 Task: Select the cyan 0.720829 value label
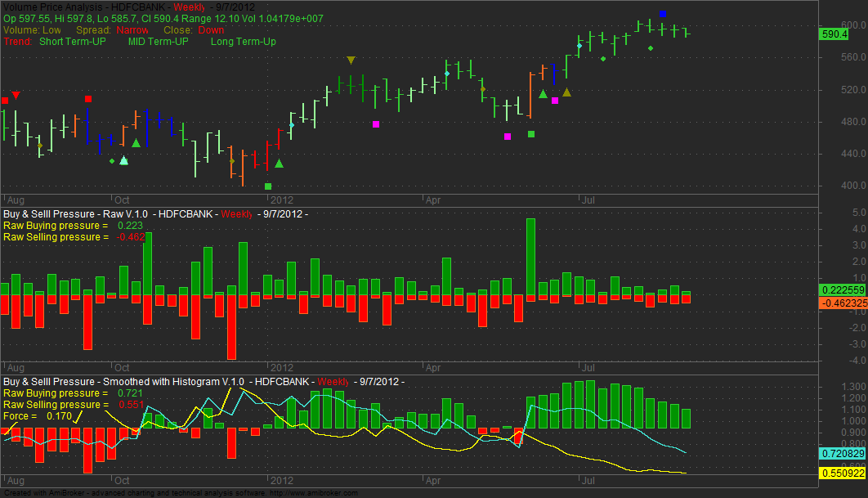[843, 454]
